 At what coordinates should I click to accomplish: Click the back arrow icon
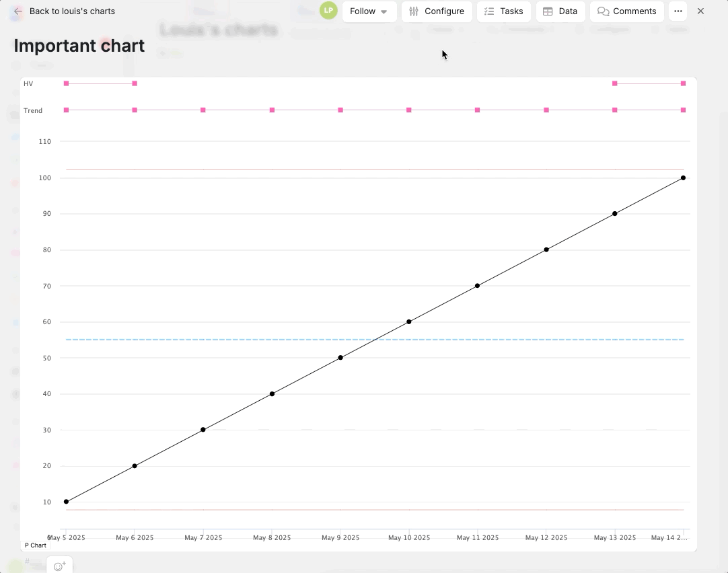[18, 11]
